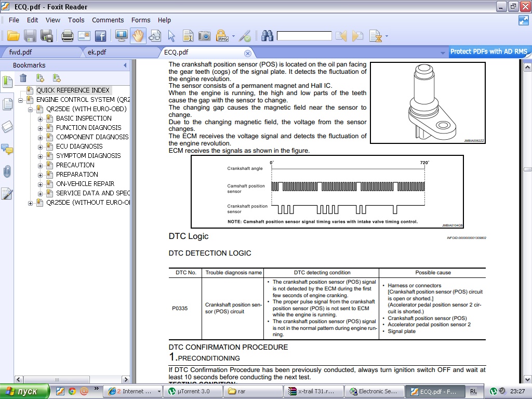Open the Pages side panel
Screen dimensions: 532x399
pos(7,104)
